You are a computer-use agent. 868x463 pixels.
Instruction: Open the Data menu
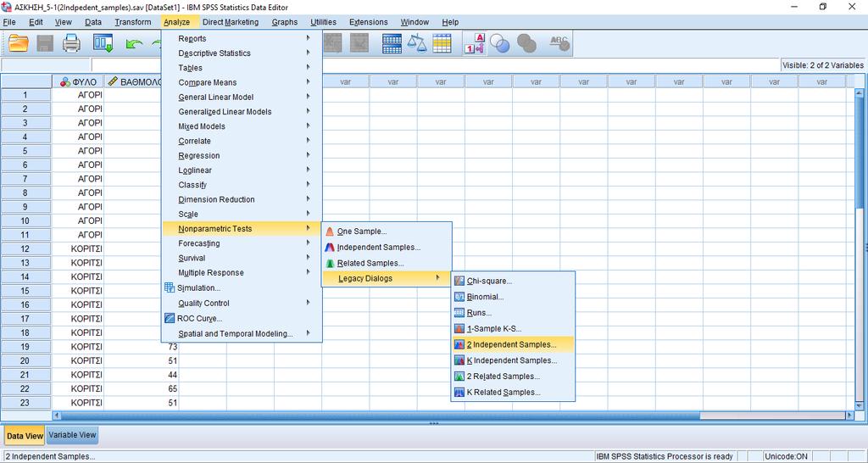(93, 22)
